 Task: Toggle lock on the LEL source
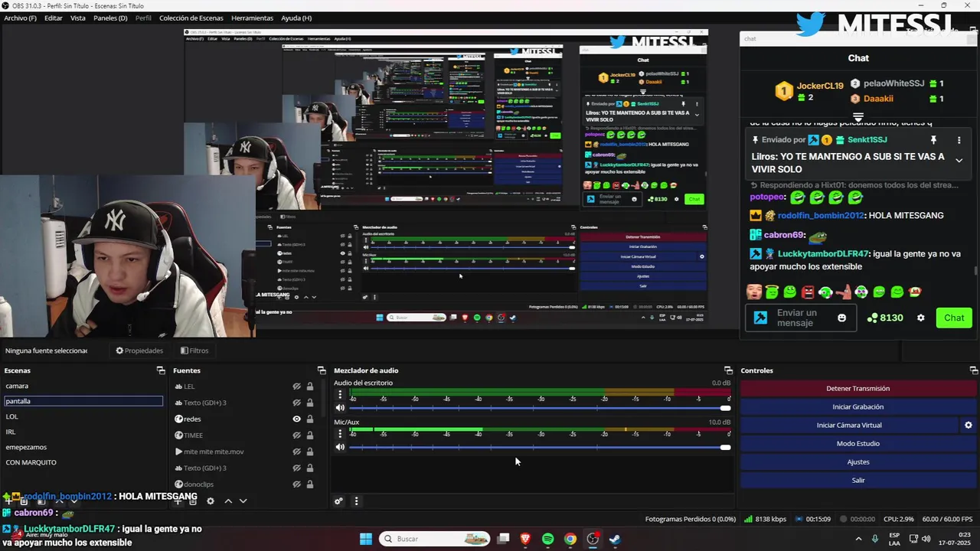point(310,386)
